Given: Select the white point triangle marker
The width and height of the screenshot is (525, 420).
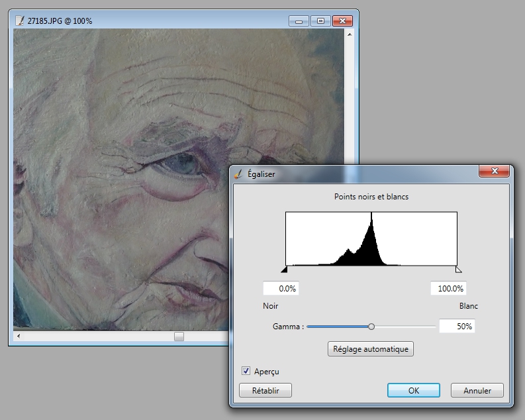Looking at the screenshot, I should (x=458, y=269).
